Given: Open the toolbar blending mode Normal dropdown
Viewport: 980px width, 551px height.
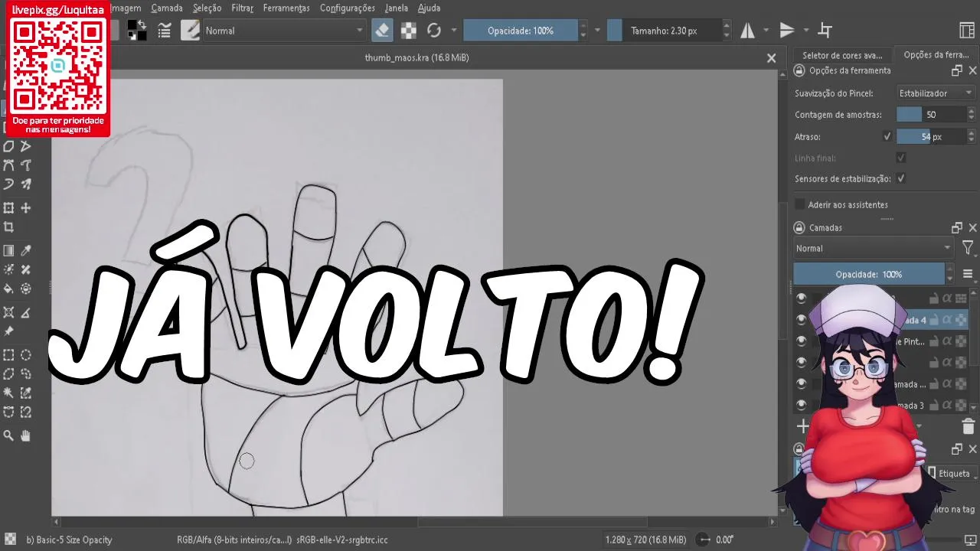Looking at the screenshot, I should pos(284,31).
